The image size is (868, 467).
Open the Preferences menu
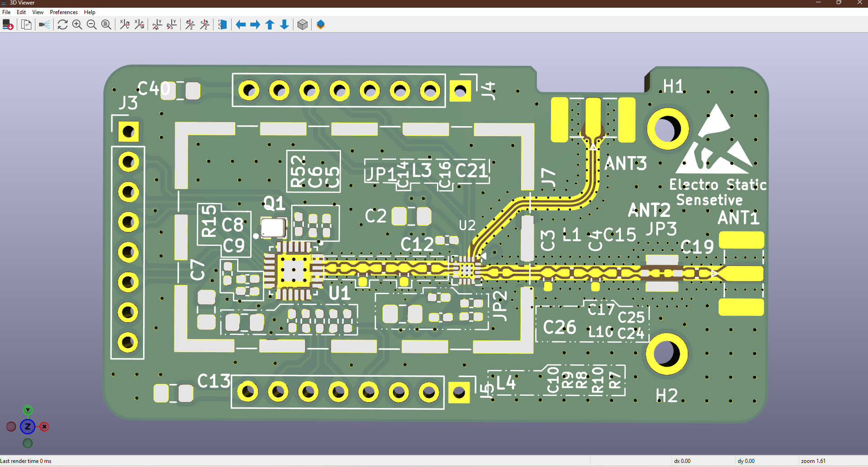64,12
